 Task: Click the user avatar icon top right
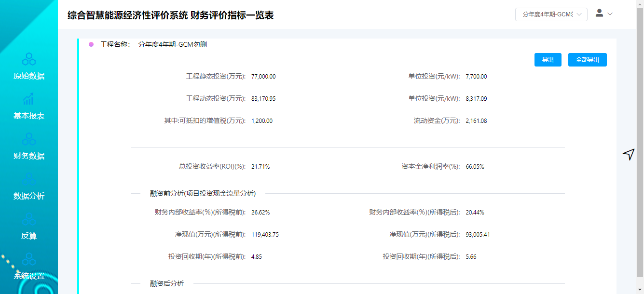tap(600, 14)
